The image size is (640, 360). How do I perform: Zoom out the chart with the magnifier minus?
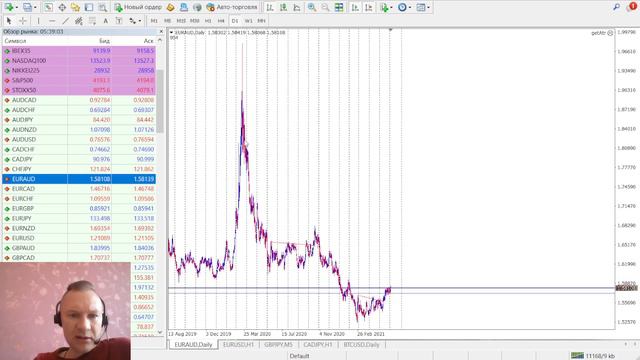pos(325,7)
